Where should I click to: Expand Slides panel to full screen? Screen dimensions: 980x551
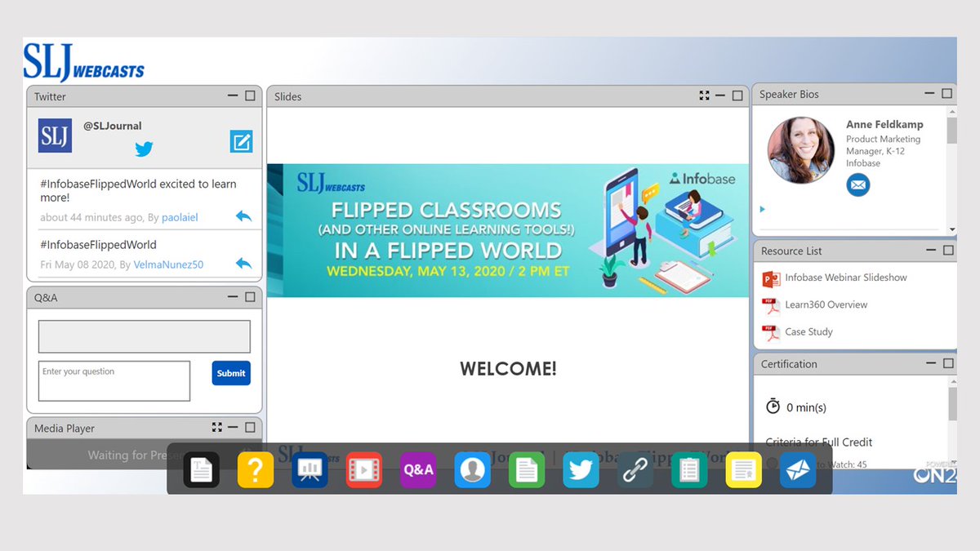click(704, 96)
